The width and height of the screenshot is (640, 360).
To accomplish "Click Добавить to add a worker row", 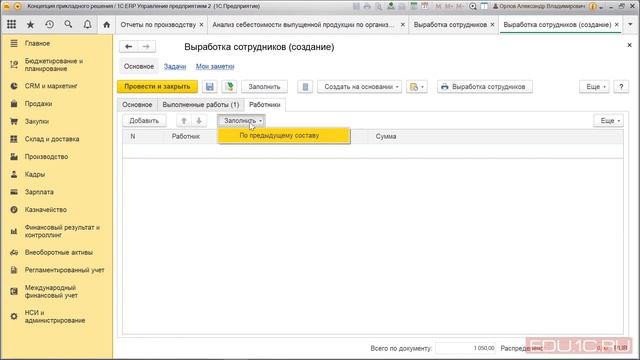I will tap(144, 120).
